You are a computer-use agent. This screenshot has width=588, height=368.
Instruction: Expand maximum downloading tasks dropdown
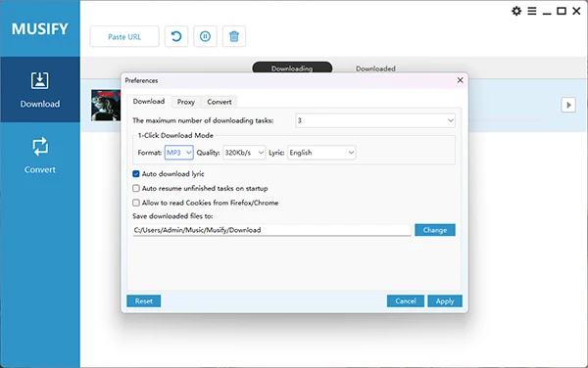point(375,120)
